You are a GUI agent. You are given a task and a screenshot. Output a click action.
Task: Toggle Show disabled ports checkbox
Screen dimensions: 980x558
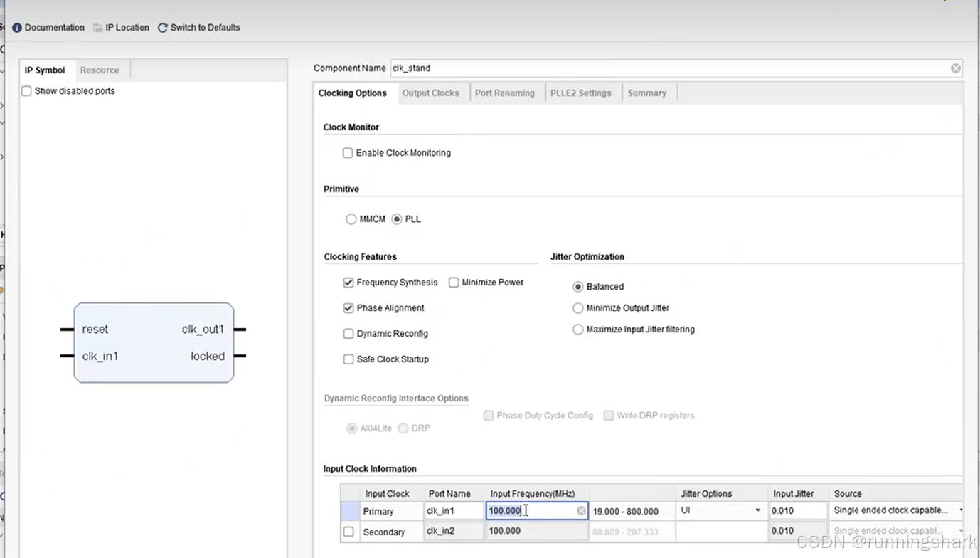[x=26, y=91]
